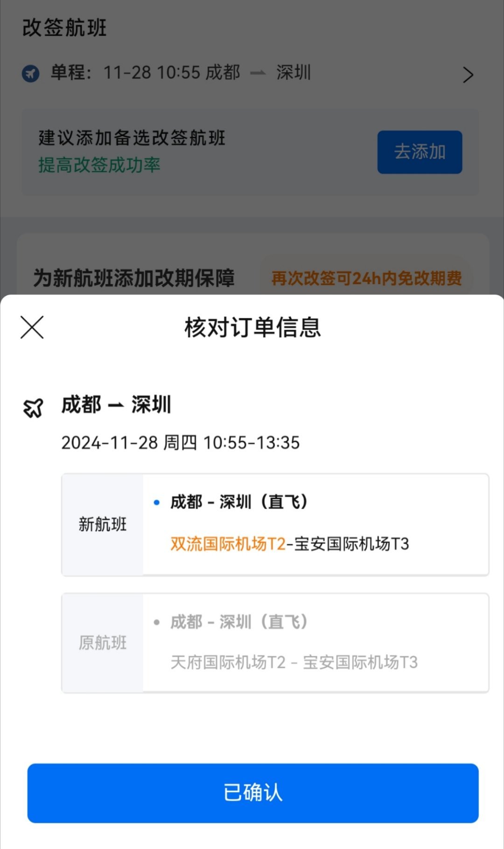Tap the 改签航班 page heading
The height and width of the screenshot is (849, 504).
(65, 28)
